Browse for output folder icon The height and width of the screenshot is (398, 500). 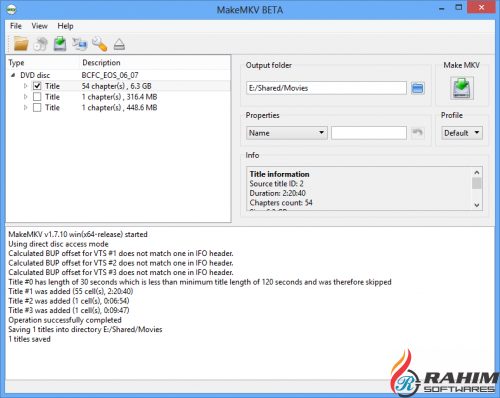418,88
